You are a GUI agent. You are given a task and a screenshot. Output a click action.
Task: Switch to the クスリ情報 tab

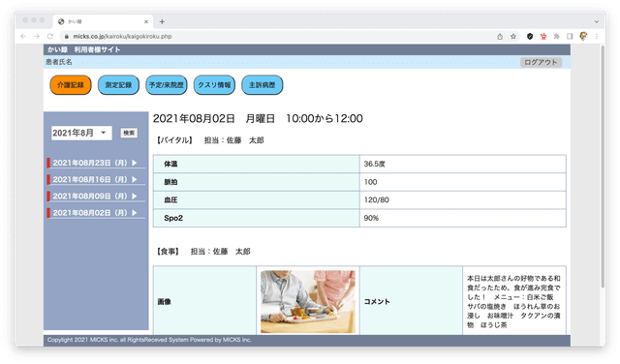214,85
